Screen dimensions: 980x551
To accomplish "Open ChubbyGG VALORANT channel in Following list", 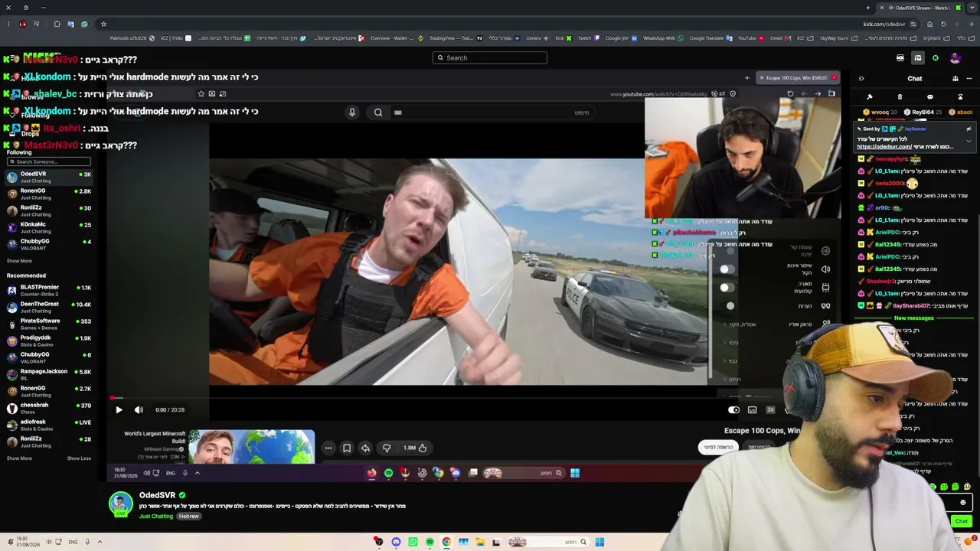I will [x=49, y=244].
